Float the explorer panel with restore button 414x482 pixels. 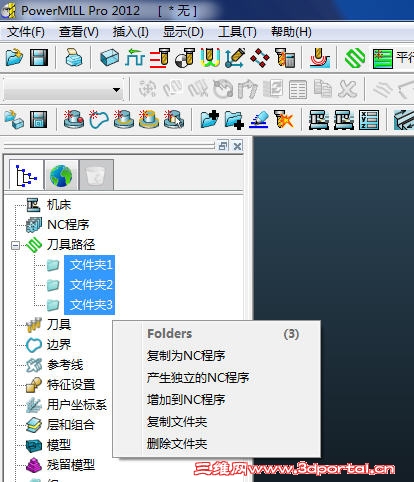point(223,146)
